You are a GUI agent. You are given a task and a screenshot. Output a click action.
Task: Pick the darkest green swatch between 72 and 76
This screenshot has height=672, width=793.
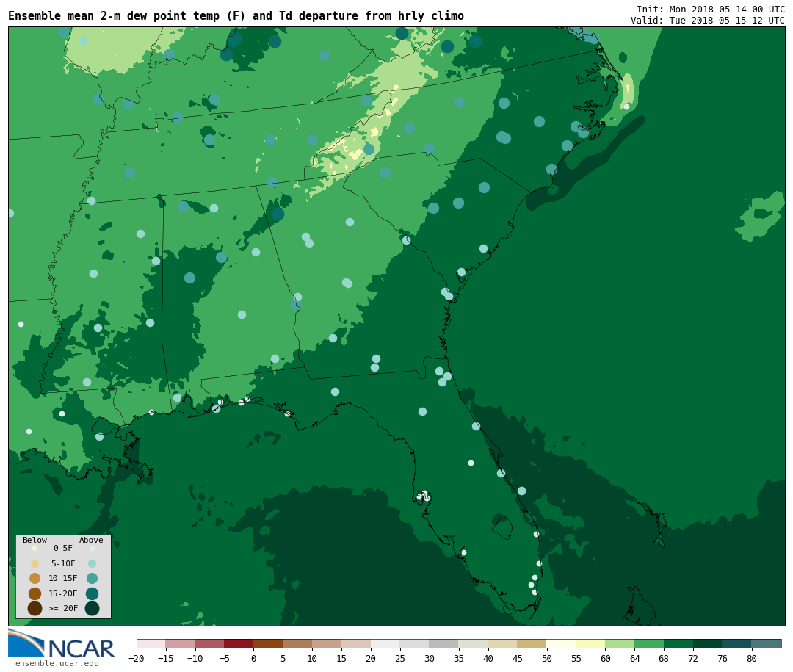click(x=708, y=643)
